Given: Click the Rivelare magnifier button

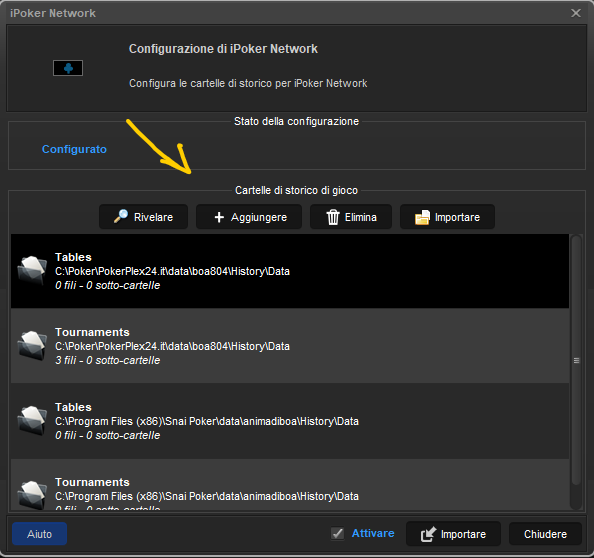Looking at the screenshot, I should (x=143, y=217).
